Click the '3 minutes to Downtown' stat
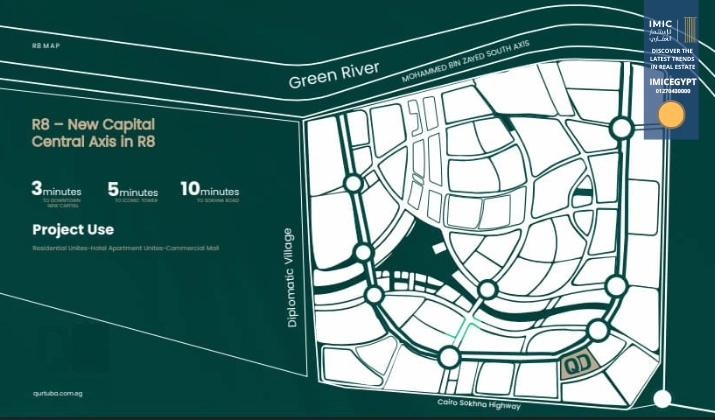 (x=58, y=191)
